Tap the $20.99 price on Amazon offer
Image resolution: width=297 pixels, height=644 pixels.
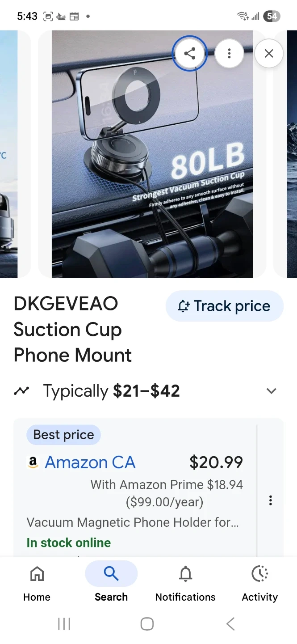pyautogui.click(x=216, y=462)
